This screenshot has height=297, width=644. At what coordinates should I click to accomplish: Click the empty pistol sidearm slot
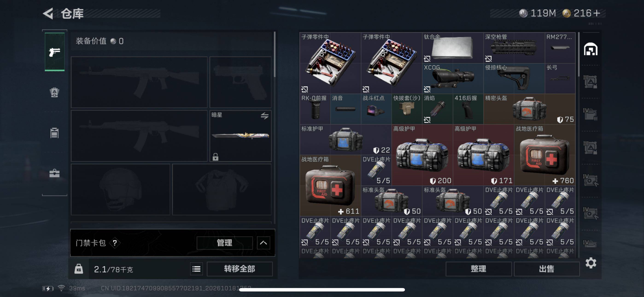[x=240, y=82]
